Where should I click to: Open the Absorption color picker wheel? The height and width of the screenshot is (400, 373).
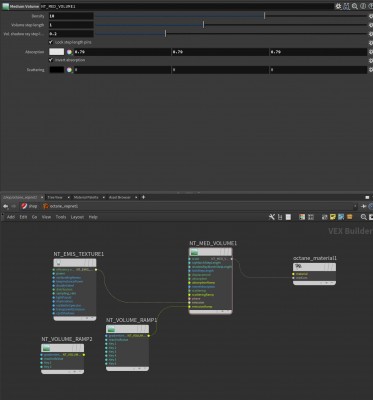click(x=69, y=52)
